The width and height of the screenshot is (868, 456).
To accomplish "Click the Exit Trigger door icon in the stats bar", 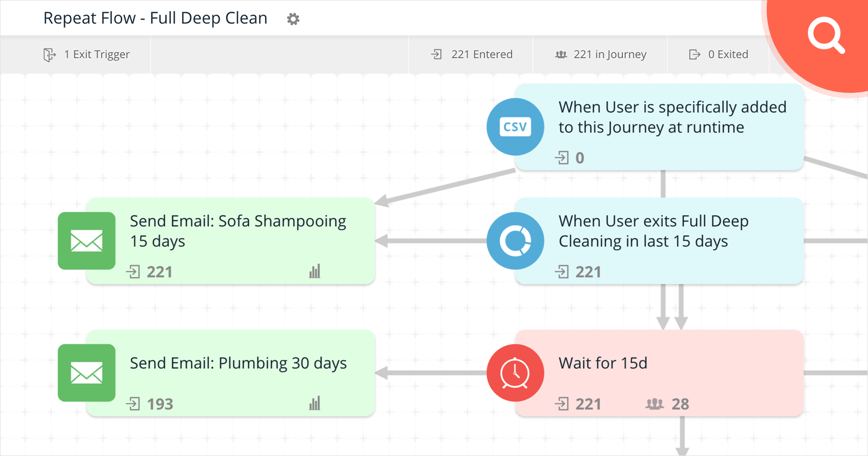I will [50, 54].
